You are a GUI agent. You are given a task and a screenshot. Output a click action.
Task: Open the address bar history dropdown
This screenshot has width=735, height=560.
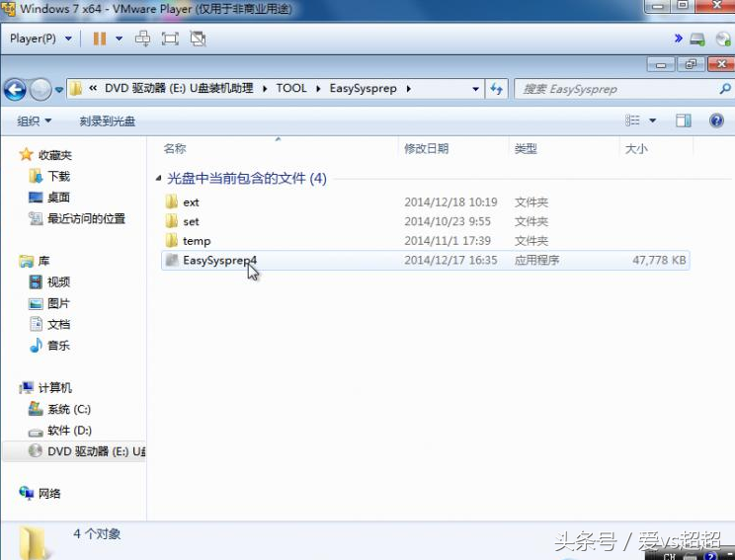click(475, 89)
